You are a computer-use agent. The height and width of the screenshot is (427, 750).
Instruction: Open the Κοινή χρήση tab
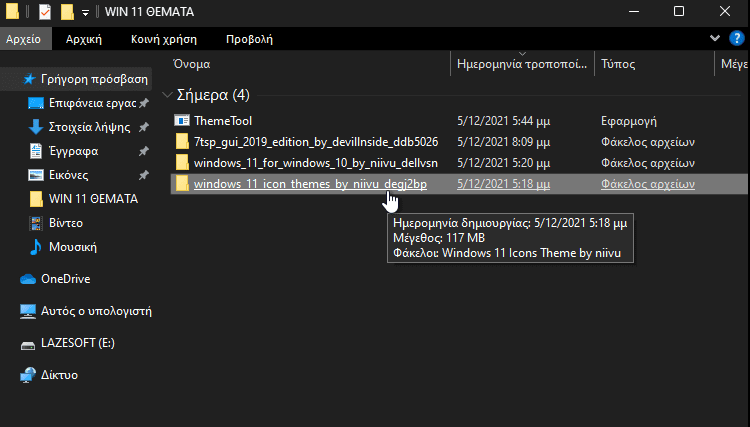click(x=164, y=39)
